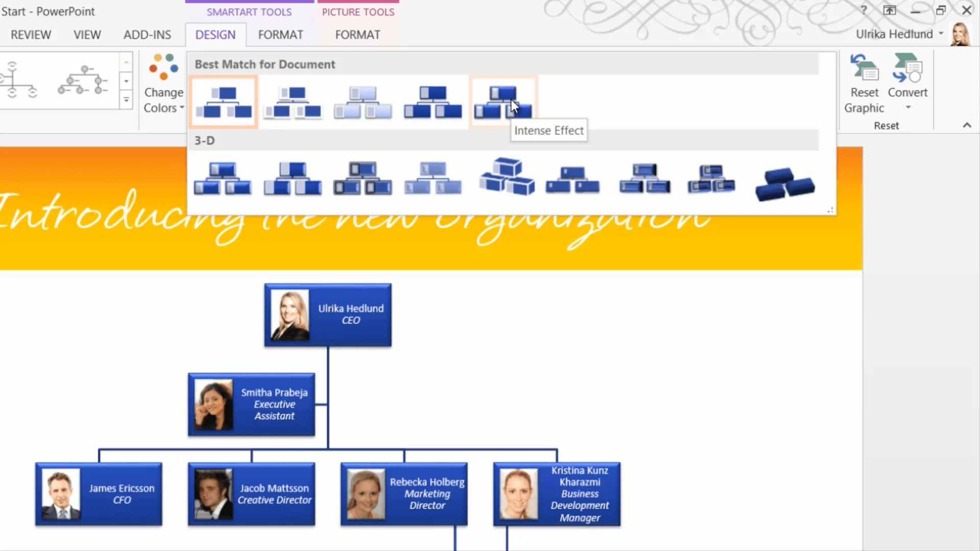
Task: Open the ADD-INS ribbon tab
Action: 147,35
